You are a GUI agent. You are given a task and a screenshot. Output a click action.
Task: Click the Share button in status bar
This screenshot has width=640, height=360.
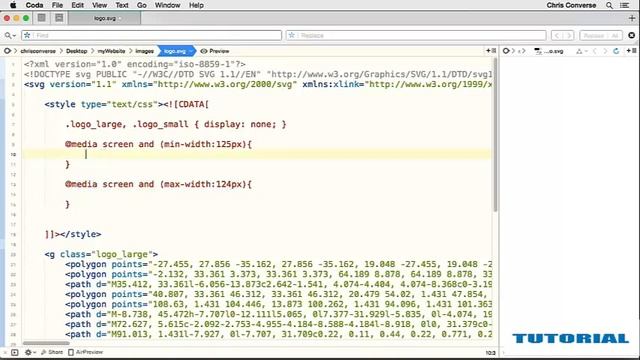pyautogui.click(x=52, y=352)
